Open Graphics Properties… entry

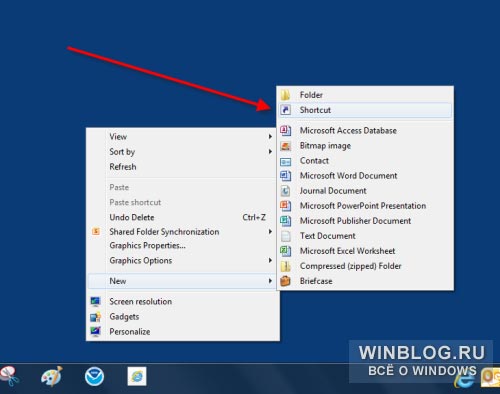click(x=147, y=246)
